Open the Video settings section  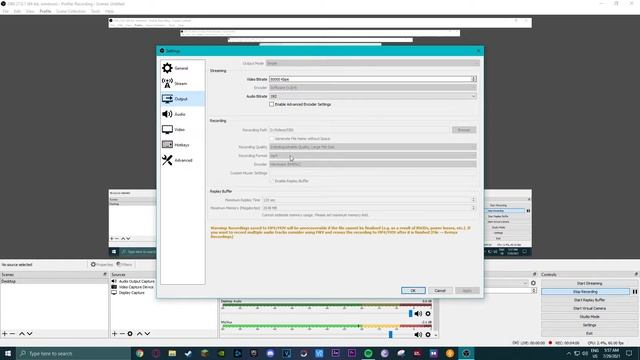click(182, 129)
